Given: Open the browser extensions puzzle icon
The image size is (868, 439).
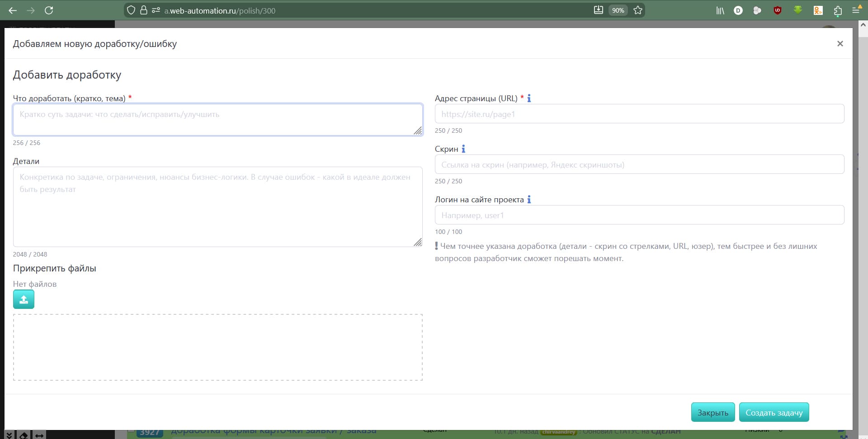Looking at the screenshot, I should (x=838, y=11).
